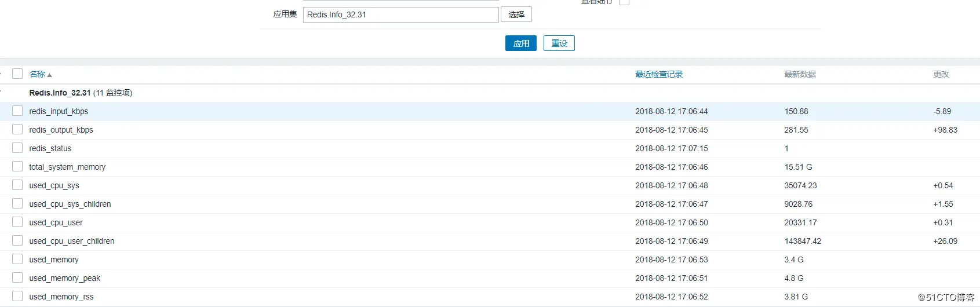The height and width of the screenshot is (307, 980).
Task: Sort by 最近检查记录 column header
Action: pyautogui.click(x=659, y=74)
